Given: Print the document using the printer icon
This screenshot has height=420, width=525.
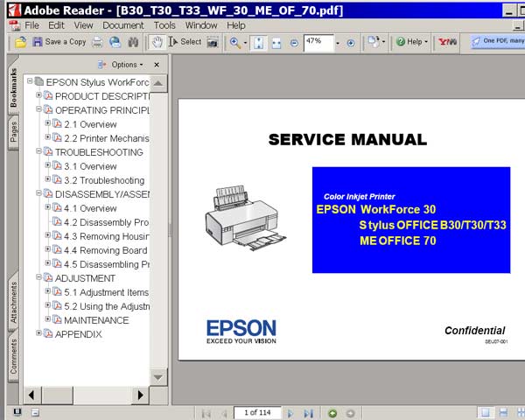Looking at the screenshot, I should (x=97, y=42).
